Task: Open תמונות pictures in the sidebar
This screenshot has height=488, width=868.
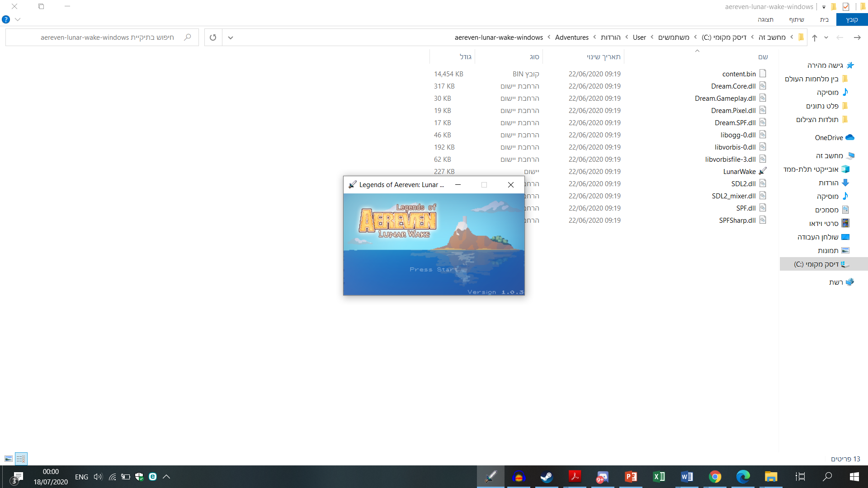Action: 833,250
